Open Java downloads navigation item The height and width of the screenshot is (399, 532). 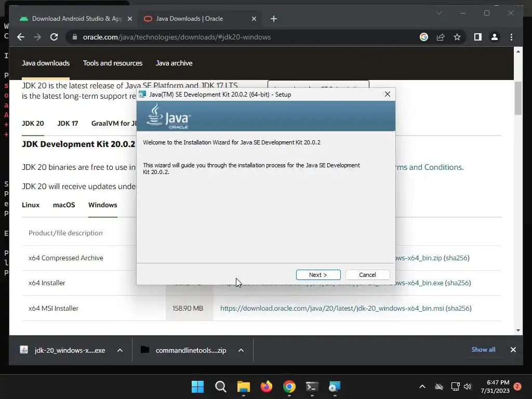click(x=46, y=63)
